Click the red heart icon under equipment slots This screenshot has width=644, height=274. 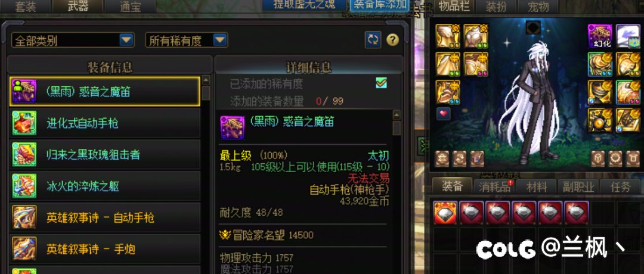443,114
